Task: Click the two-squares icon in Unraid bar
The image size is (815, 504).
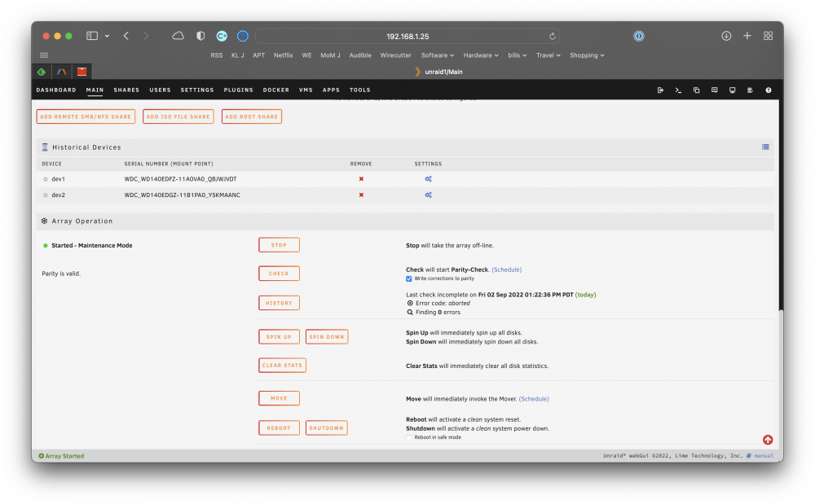Action: (697, 90)
